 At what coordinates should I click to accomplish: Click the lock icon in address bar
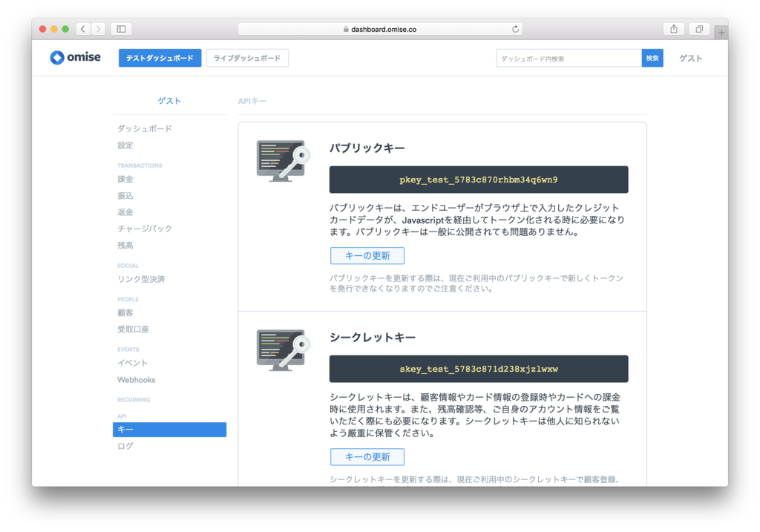coord(346,29)
